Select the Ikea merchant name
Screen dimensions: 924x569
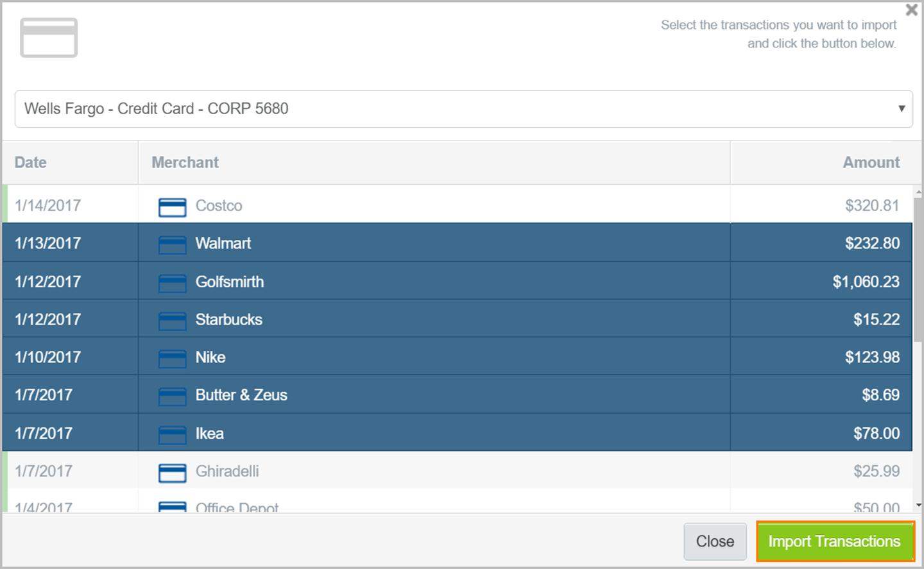click(x=210, y=434)
